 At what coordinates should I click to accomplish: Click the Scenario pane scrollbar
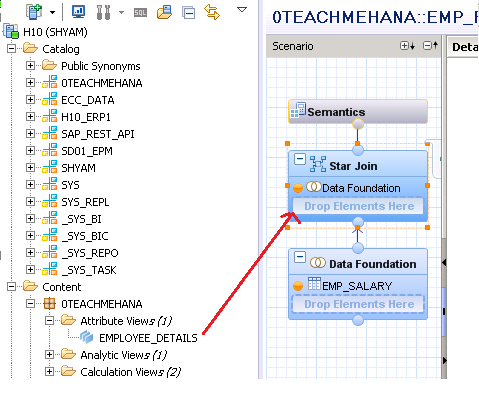pos(444,312)
